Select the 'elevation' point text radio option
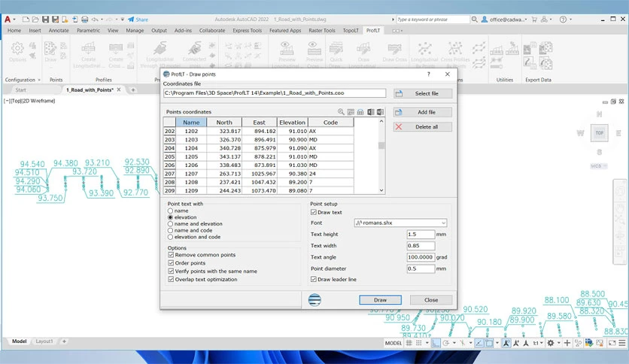Viewport: 629px width, 364px height. [171, 217]
